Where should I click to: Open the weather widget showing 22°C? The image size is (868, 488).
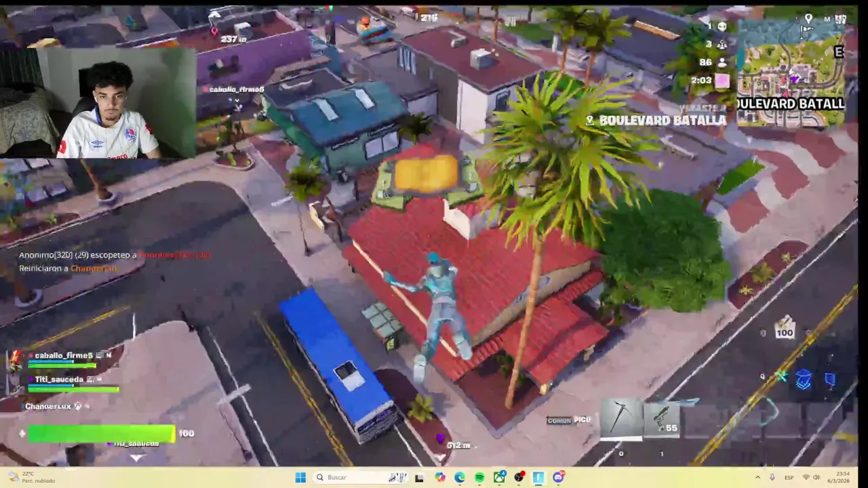pyautogui.click(x=33, y=477)
